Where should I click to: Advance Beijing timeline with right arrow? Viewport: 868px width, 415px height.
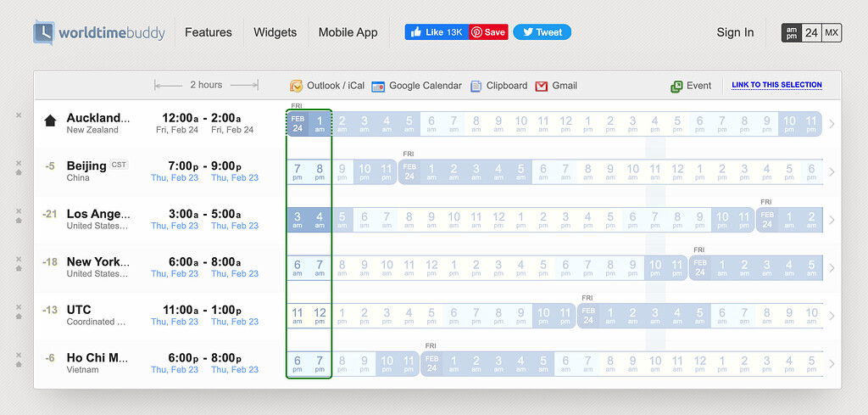(x=832, y=171)
